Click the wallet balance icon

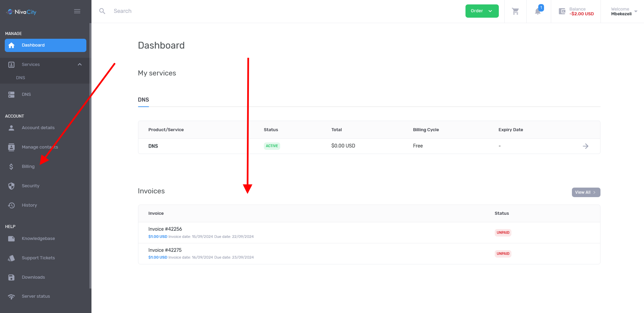[562, 11]
